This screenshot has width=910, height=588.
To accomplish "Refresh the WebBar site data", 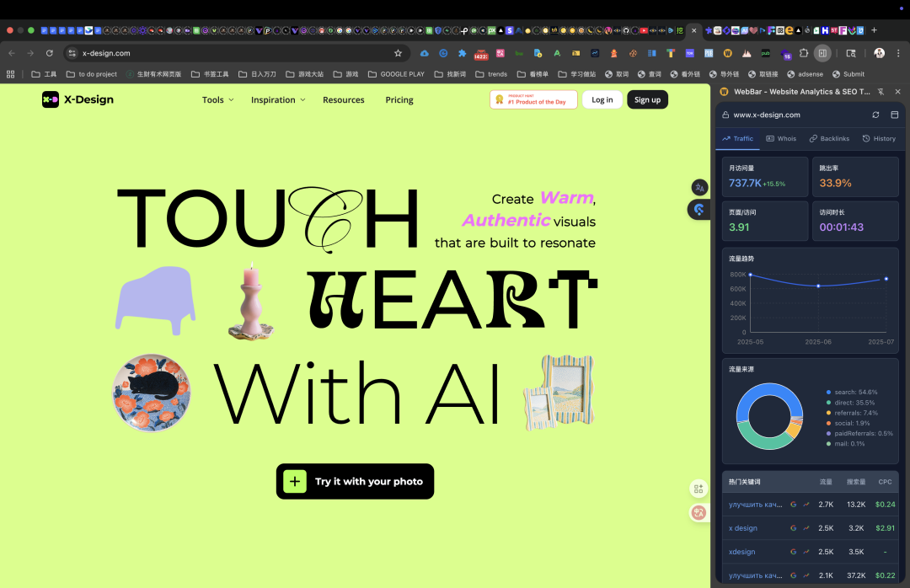I will pos(875,115).
